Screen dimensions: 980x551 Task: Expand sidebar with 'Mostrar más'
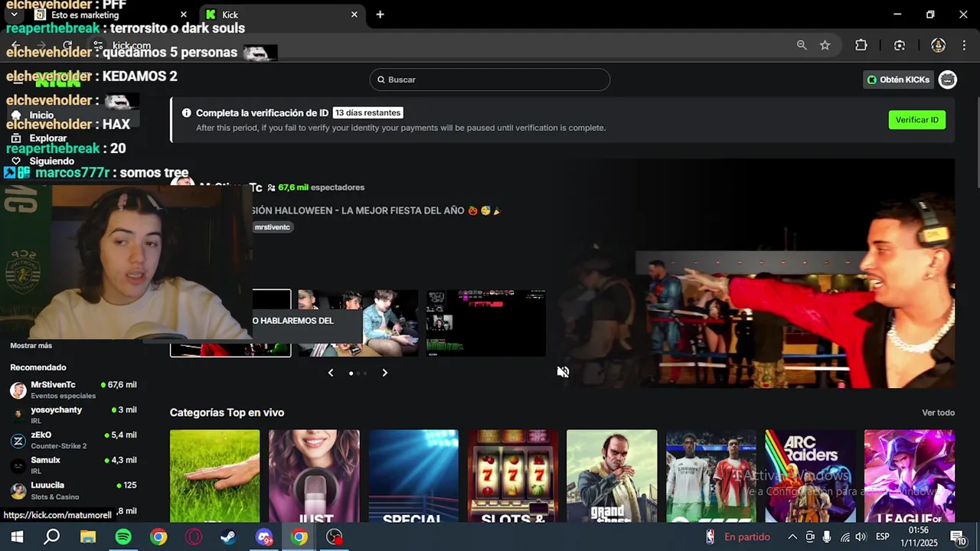point(31,346)
